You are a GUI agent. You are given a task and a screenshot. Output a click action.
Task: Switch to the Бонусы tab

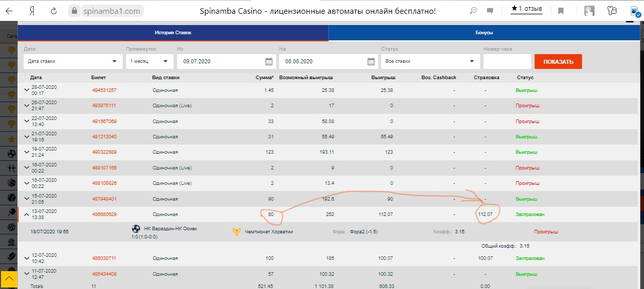[x=484, y=33]
